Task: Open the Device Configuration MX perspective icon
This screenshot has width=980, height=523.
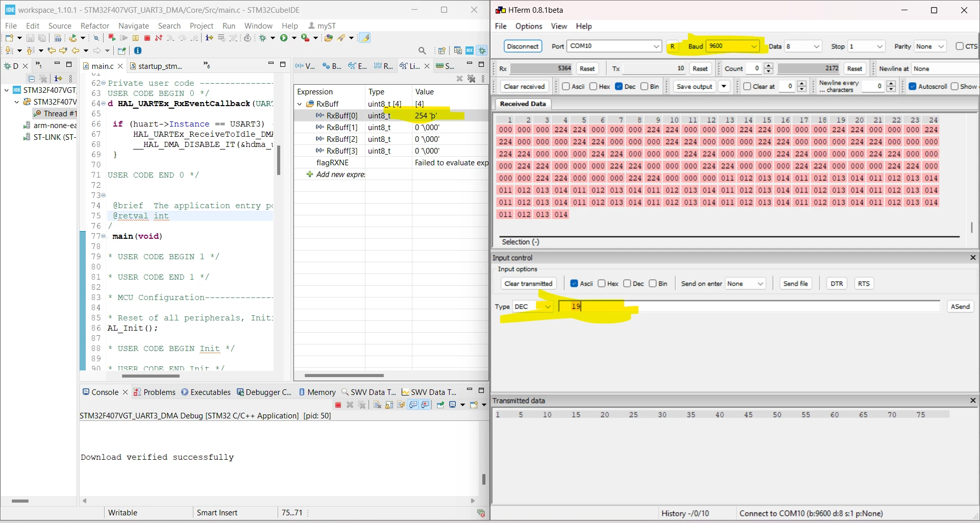Action: pos(470,51)
